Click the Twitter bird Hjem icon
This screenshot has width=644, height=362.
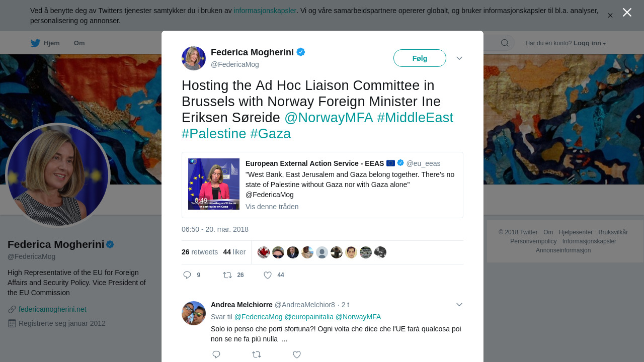[35, 43]
